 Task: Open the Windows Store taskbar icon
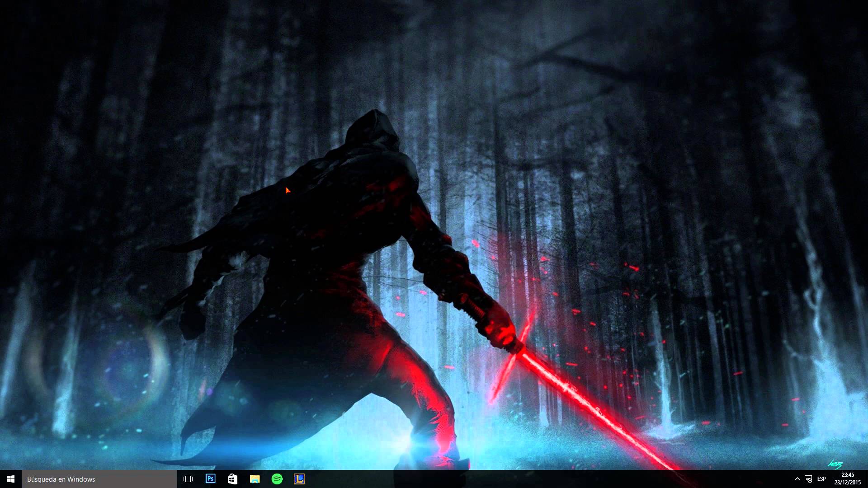232,479
